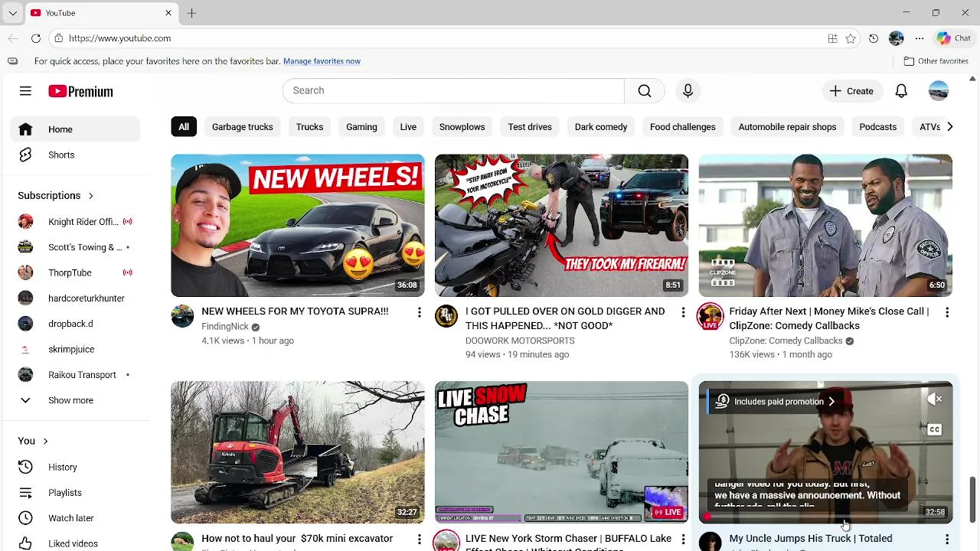This screenshot has height=551, width=980.
Task: Open ThorpTube subscription channel
Action: pos(75,272)
